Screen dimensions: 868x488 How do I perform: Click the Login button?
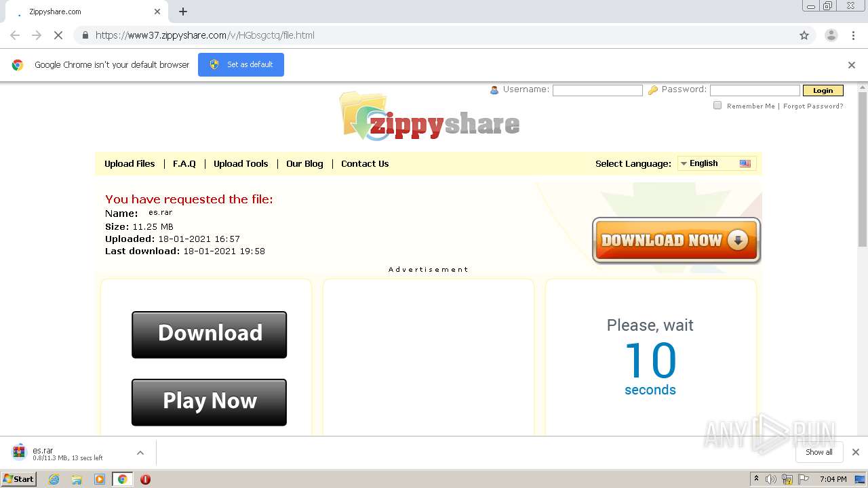pyautogui.click(x=823, y=90)
